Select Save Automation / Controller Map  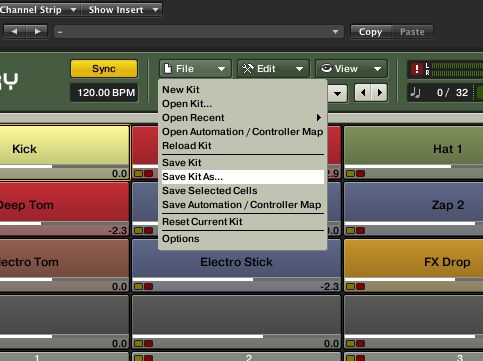tap(242, 205)
